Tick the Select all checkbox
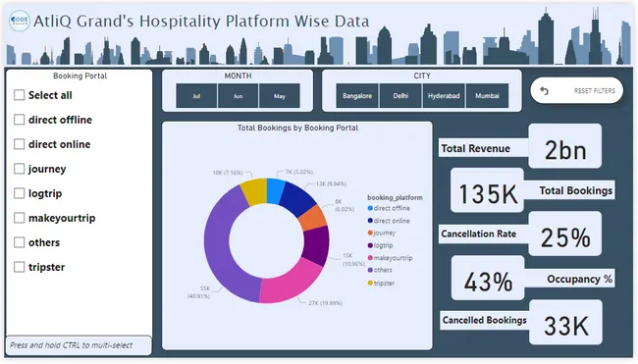638x364 pixels. [19, 95]
